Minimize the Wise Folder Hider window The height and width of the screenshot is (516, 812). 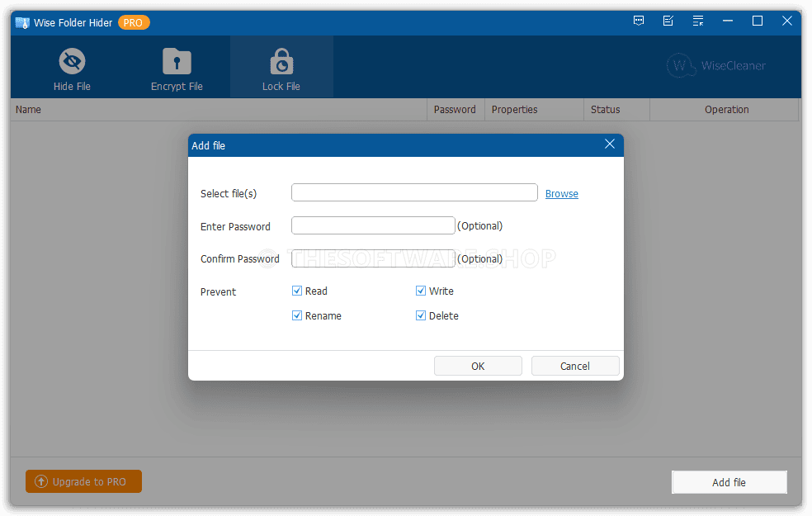click(728, 21)
